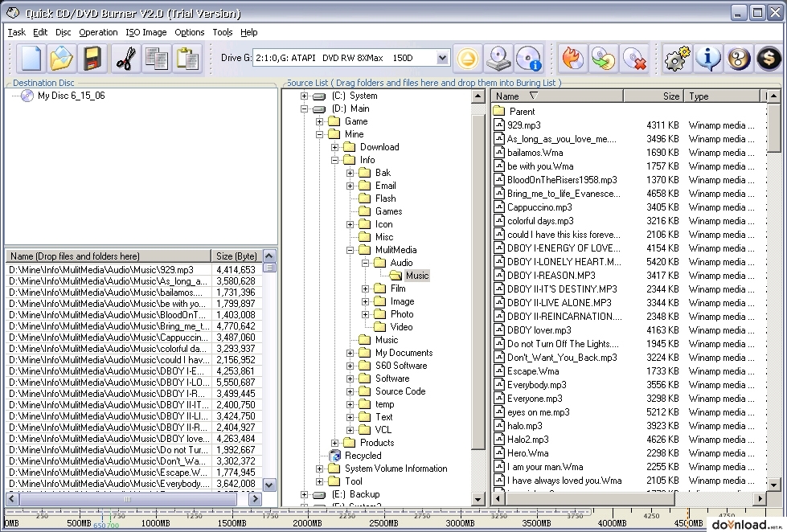This screenshot has height=532, width=787.
Task: Select My Disc 6_15_06 disc icon
Action: 27,96
